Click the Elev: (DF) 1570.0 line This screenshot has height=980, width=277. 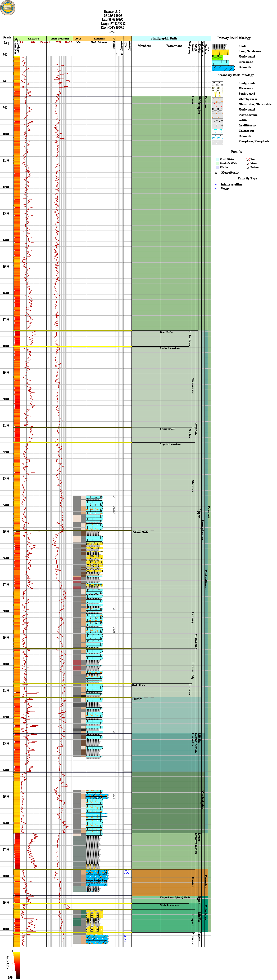112,27
